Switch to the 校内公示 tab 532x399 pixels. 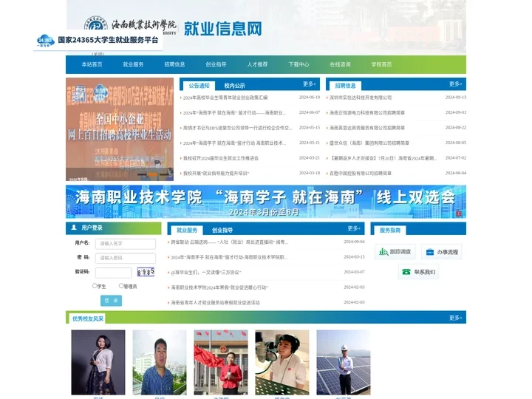[234, 86]
